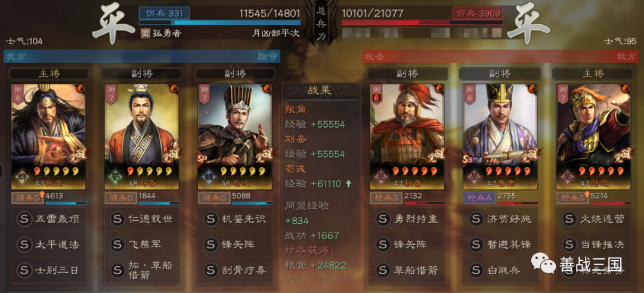644x293 pixels.
Task: Open the blue 伤兵 331 wounded badge
Action: click(x=165, y=13)
